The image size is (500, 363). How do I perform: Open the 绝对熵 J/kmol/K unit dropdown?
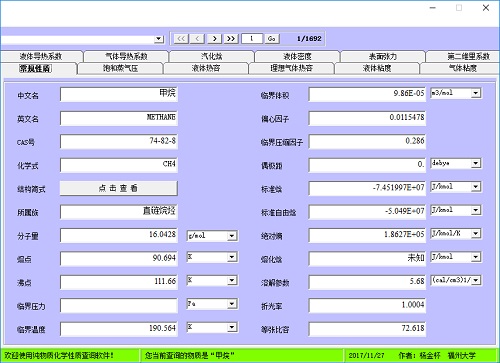click(476, 234)
